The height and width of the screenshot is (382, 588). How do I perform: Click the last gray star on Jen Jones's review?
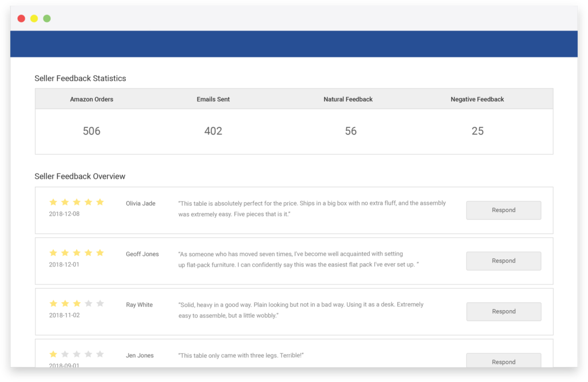tap(101, 354)
